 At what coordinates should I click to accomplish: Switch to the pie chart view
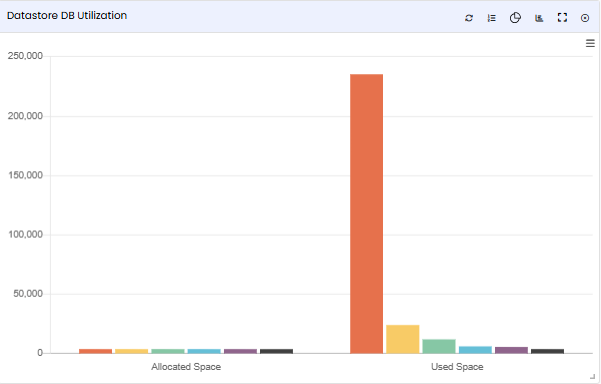515,18
